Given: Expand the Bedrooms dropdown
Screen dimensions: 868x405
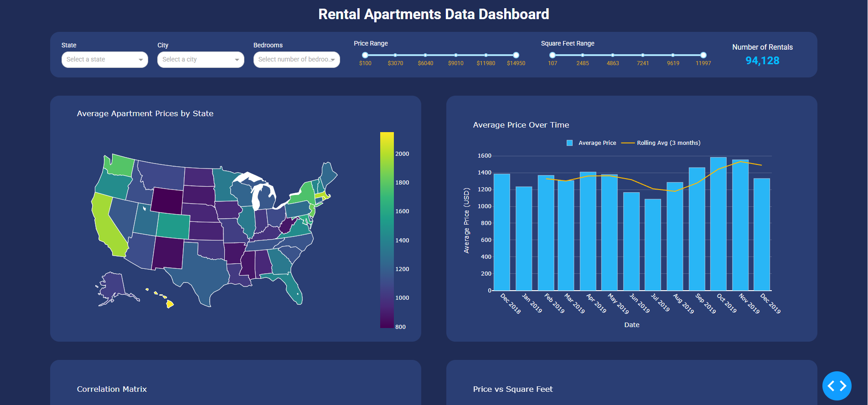Looking at the screenshot, I should (296, 60).
